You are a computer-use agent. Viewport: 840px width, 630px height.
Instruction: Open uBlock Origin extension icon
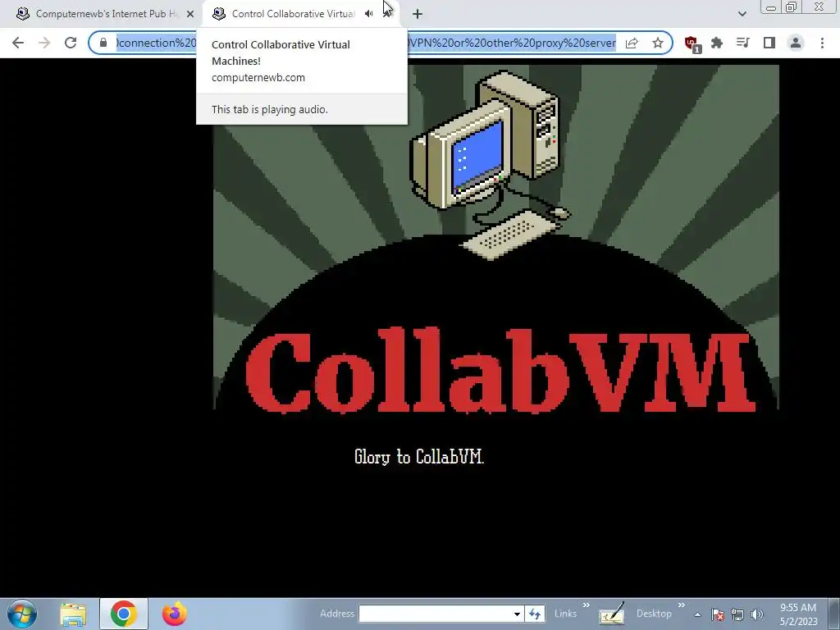(692, 44)
